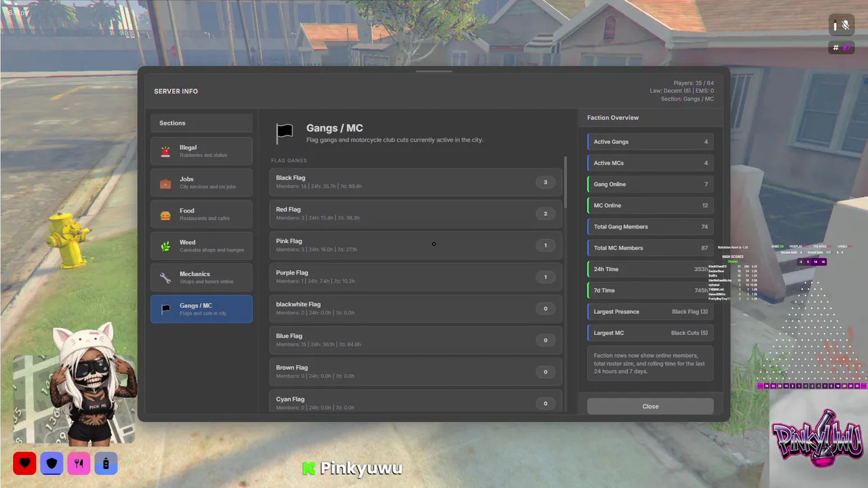
Task: Click the Active MCs stat row
Action: point(650,163)
